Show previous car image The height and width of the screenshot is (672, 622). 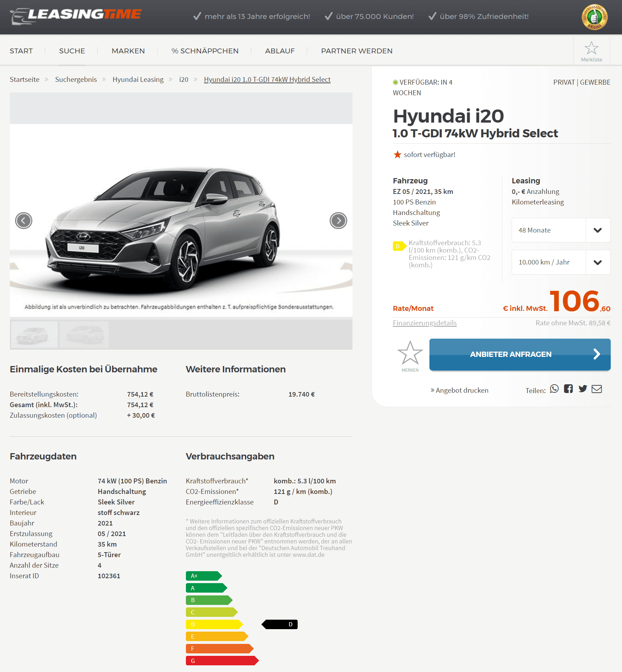pos(24,221)
